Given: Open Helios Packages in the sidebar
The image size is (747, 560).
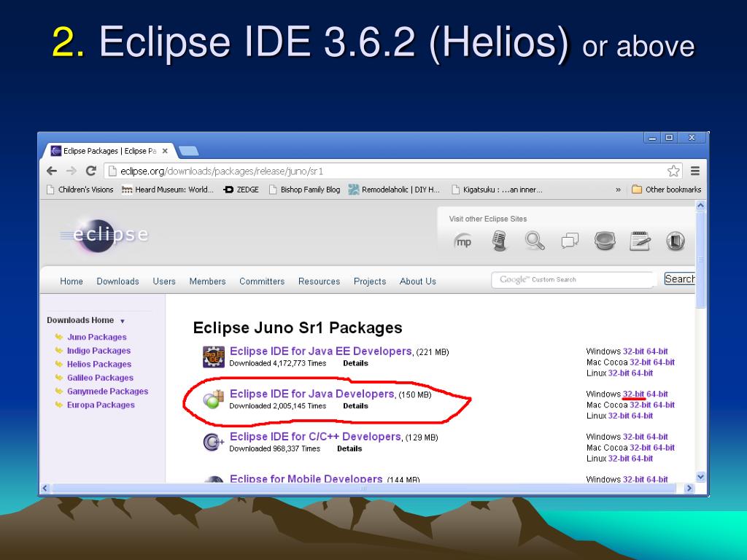Looking at the screenshot, I should click(x=99, y=365).
